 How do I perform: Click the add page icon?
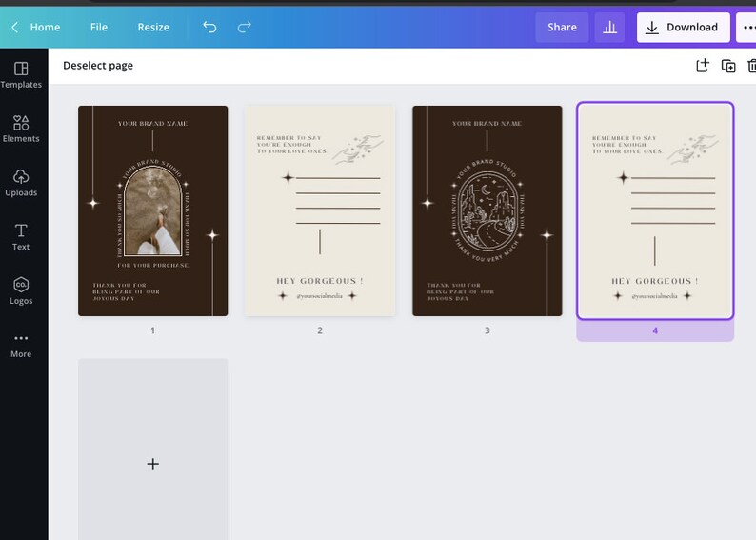coord(703,66)
